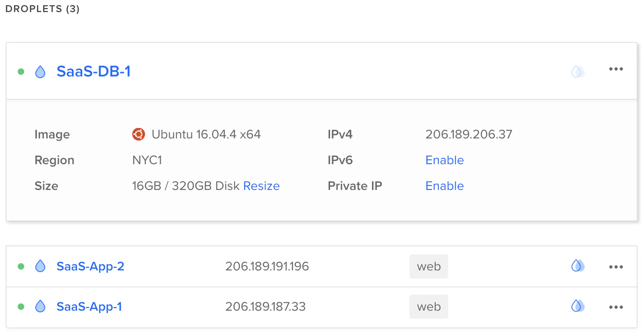Click the droplet icon beside SaaS-App-1

pyautogui.click(x=40, y=306)
